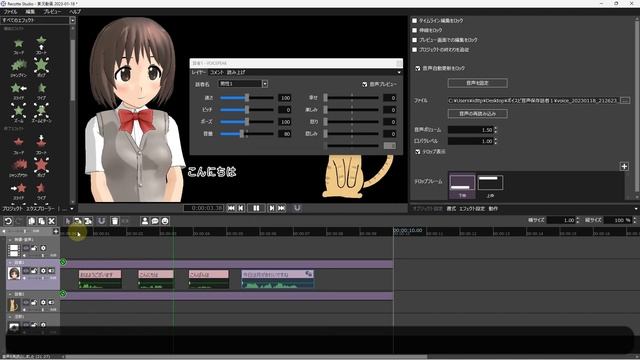Click 音声を固定 button
This screenshot has height=360, width=640.
tap(478, 83)
